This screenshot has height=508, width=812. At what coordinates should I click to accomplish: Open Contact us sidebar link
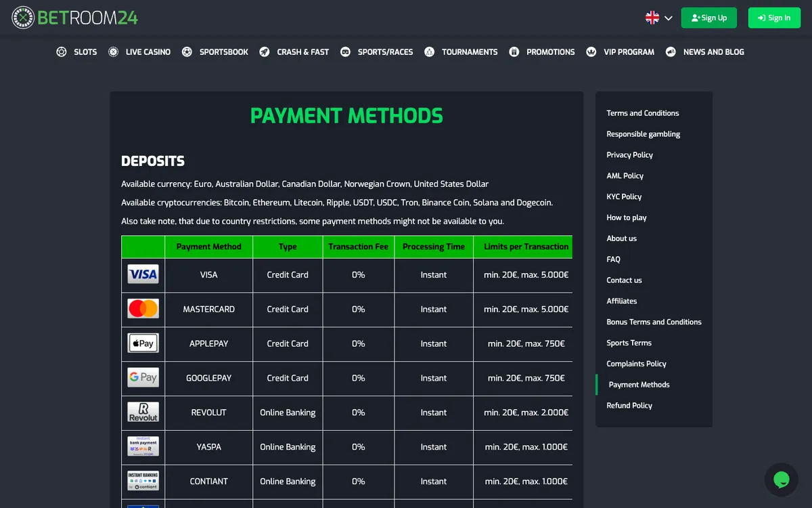625,280
